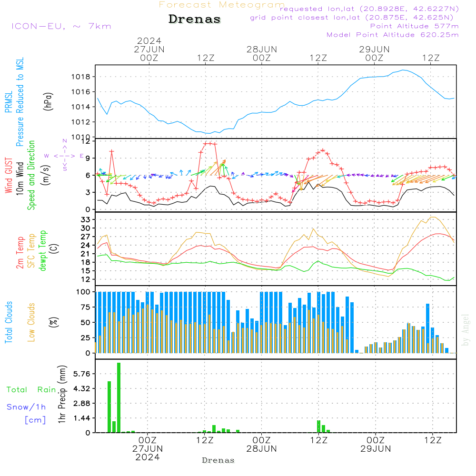Click the grid point closest lon,lat text
Image resolution: width=476 pixels, height=476 pixels.
pyautogui.click(x=355, y=18)
